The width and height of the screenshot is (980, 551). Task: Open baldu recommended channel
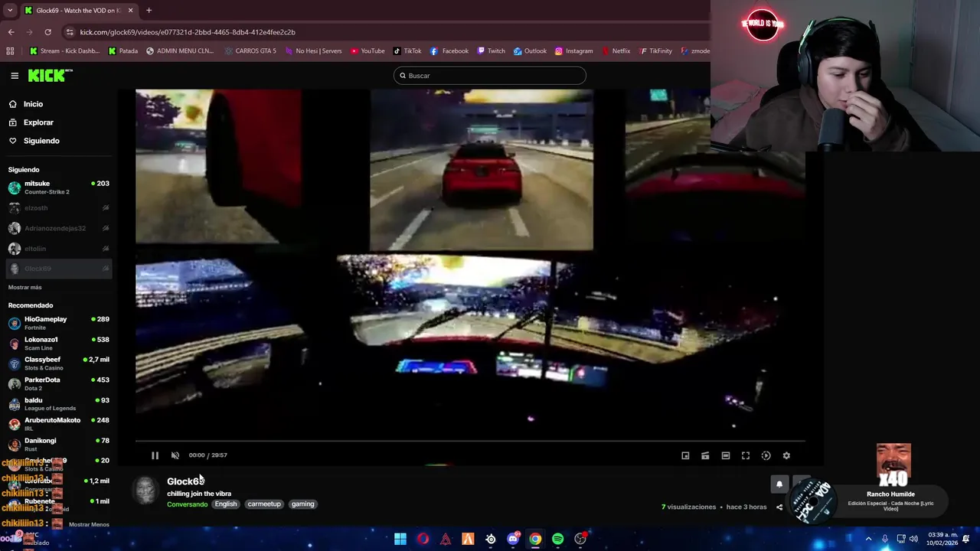pos(58,404)
